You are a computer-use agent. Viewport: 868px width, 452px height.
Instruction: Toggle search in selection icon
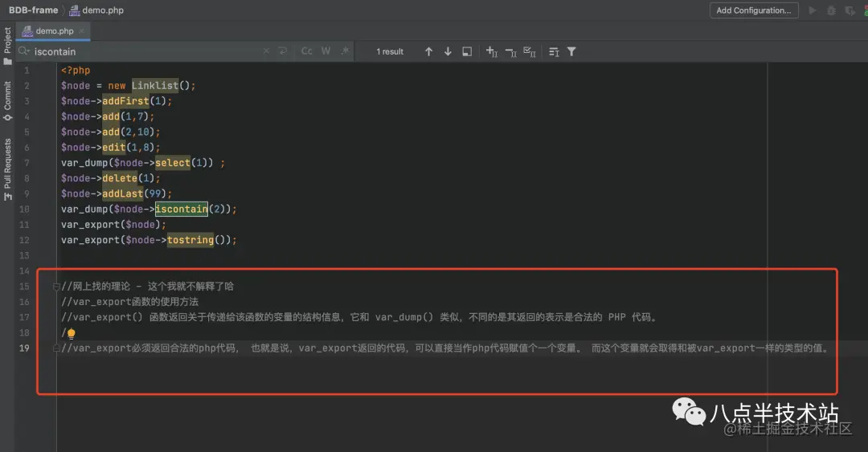pos(467,51)
